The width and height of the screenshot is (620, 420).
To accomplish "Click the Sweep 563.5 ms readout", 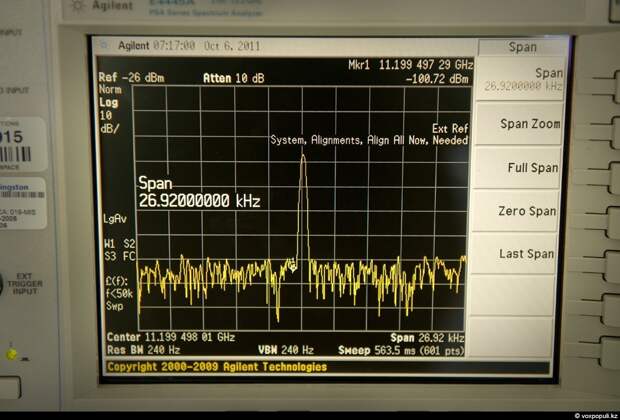I will tap(401, 350).
